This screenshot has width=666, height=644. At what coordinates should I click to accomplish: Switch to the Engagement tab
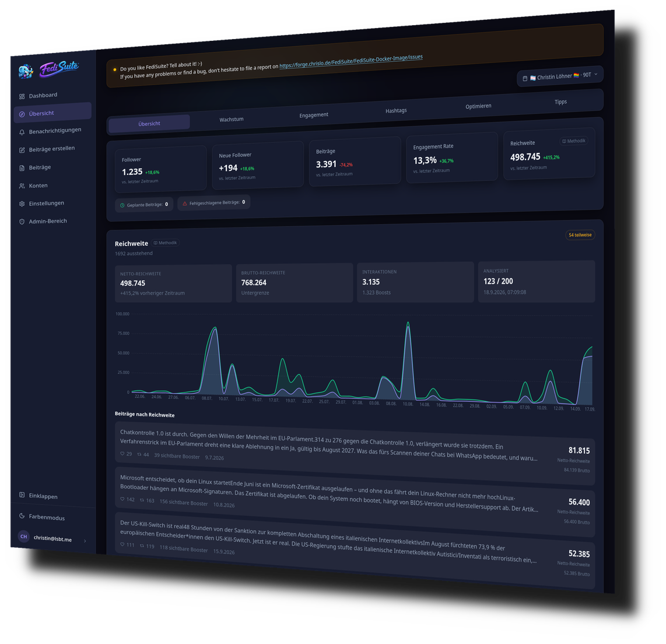(x=313, y=115)
